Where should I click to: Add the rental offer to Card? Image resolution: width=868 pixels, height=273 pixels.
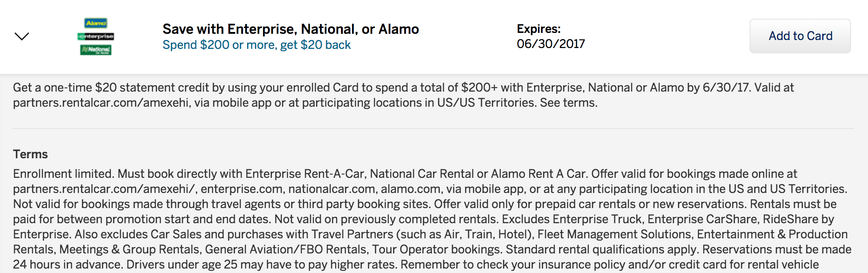[800, 36]
